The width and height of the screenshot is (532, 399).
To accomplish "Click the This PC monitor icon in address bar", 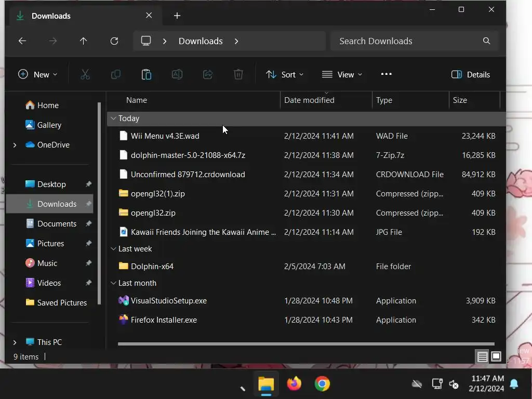I will coord(146,41).
